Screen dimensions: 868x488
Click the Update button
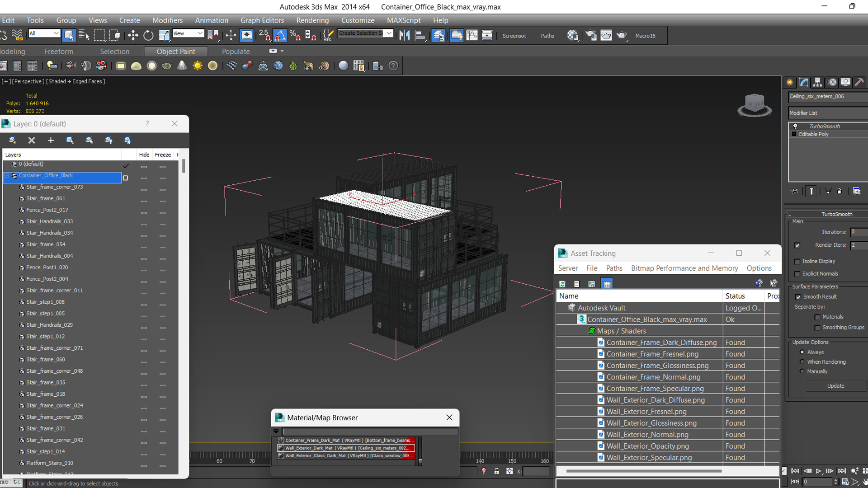(835, 386)
